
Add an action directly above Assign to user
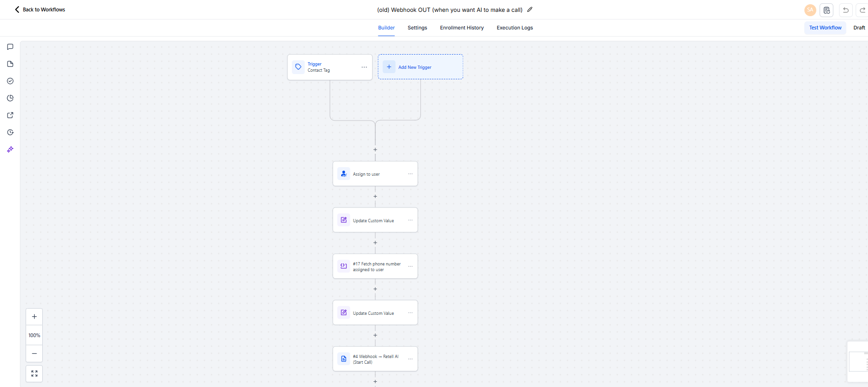(375, 150)
